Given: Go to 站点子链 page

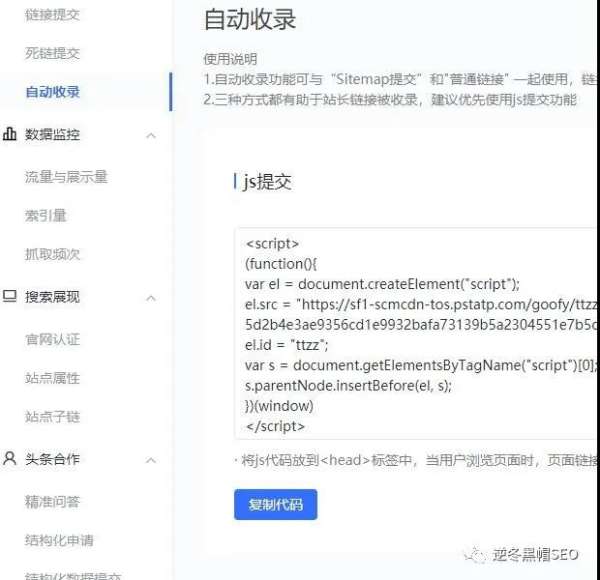Looking at the screenshot, I should 52,416.
